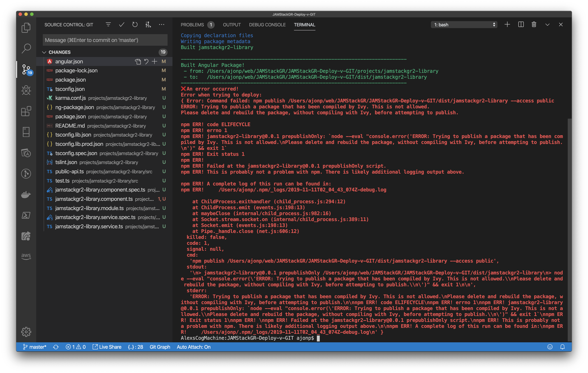Open public-api.ts in changes
The width and height of the screenshot is (588, 373).
[x=104, y=172]
